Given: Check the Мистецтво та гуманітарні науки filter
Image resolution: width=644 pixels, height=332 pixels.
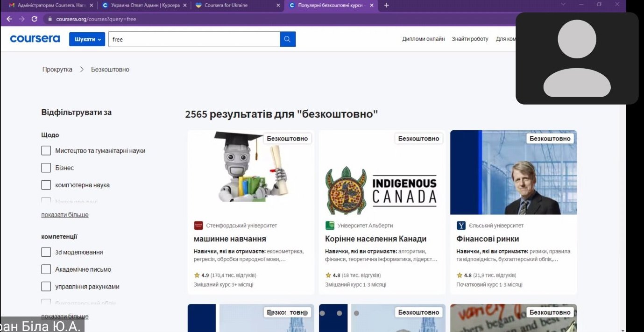Looking at the screenshot, I should tap(46, 151).
